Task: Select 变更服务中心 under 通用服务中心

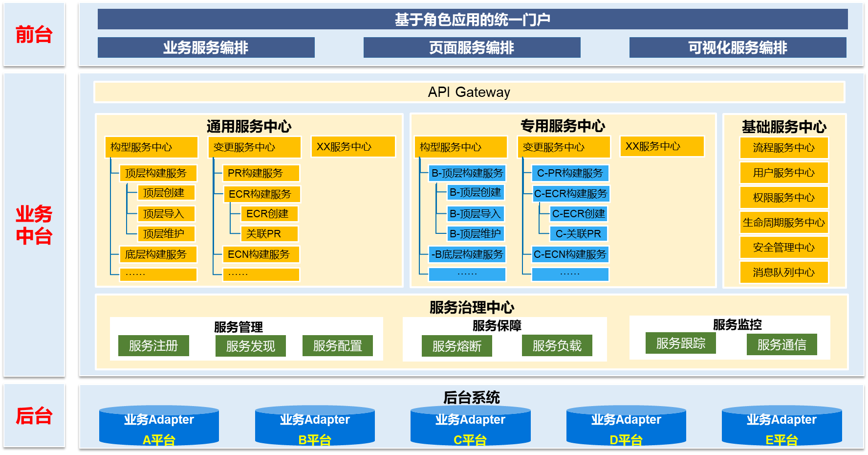Action: point(255,147)
